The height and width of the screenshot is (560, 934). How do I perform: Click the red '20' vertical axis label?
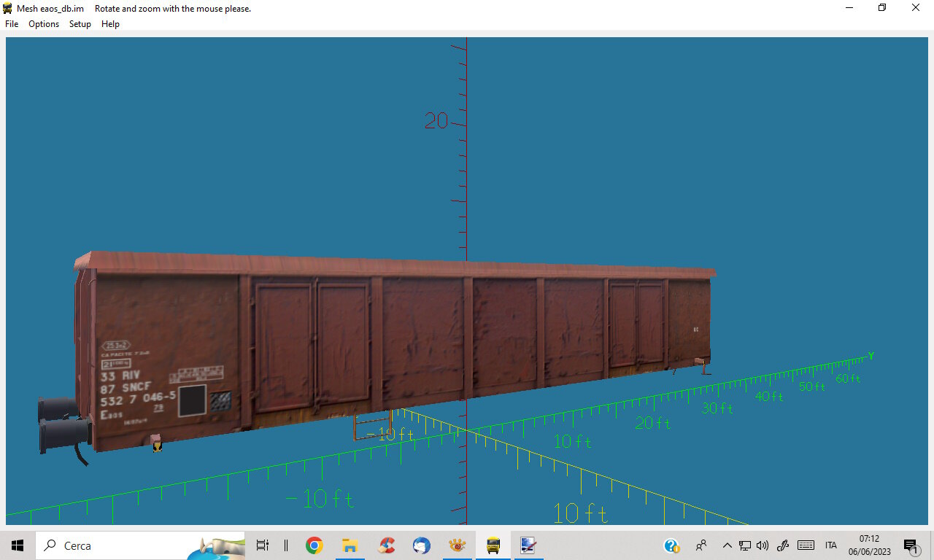[436, 121]
